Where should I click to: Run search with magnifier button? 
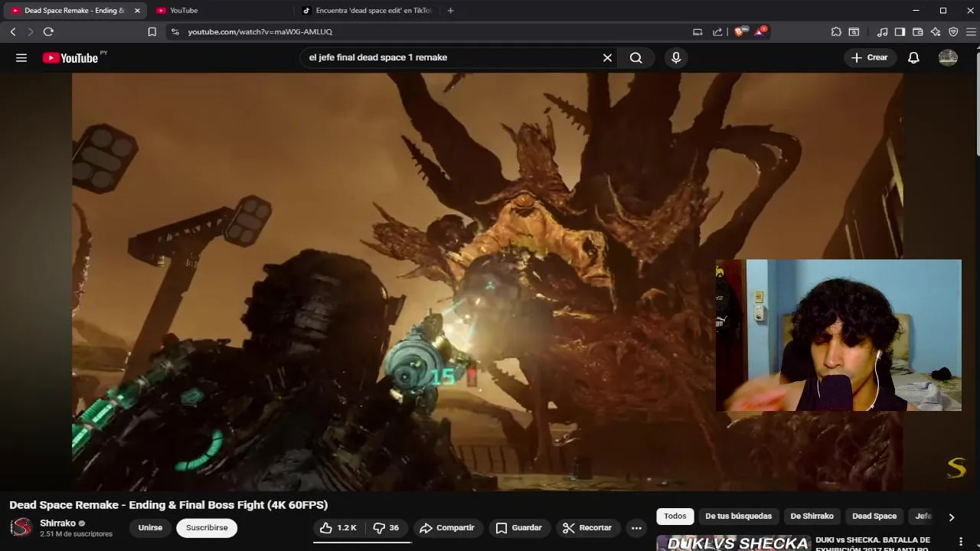pyautogui.click(x=636, y=57)
